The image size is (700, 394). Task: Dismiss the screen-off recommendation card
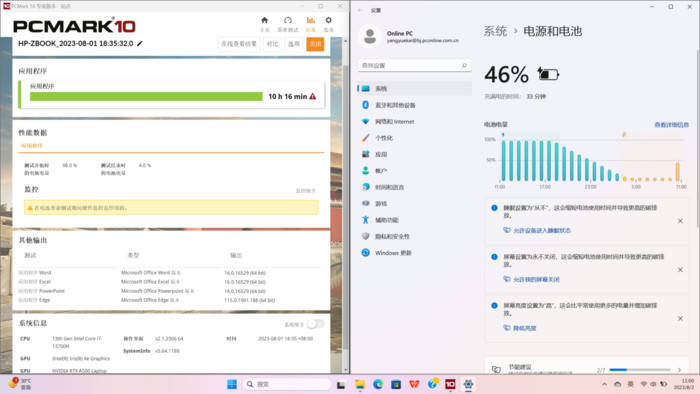pos(680,270)
